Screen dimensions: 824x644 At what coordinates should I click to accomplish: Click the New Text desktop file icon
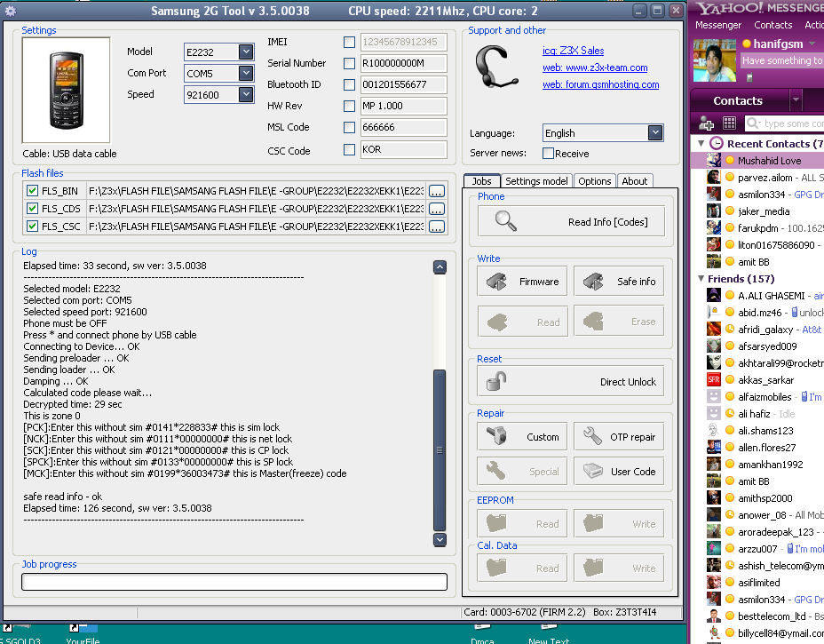click(549, 628)
